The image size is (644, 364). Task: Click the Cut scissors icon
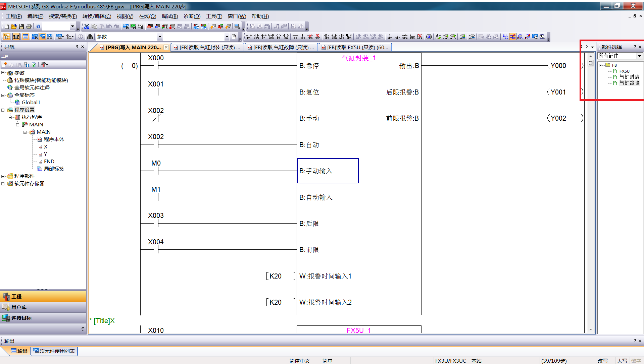[x=87, y=26]
